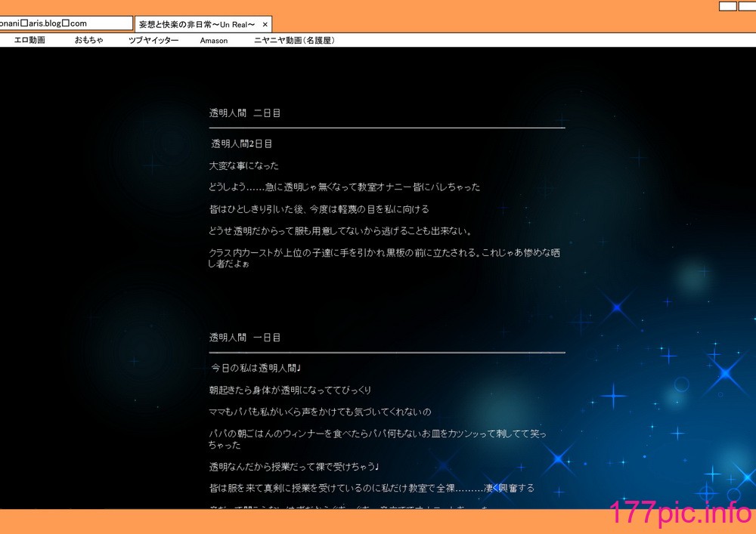Close the Un Real blog tab
This screenshot has height=534, width=756.
[265, 25]
